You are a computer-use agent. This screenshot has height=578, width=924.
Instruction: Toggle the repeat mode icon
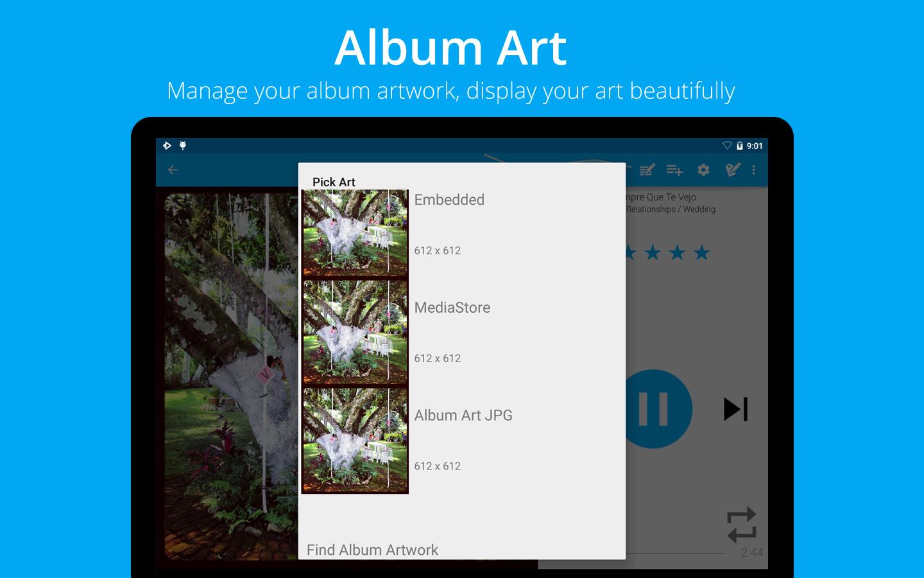[742, 525]
